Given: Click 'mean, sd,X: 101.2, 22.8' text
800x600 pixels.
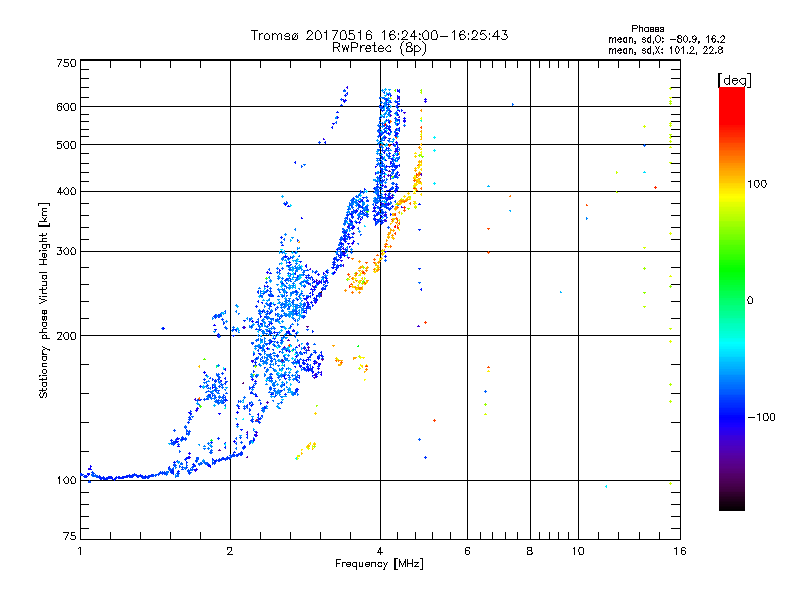Looking at the screenshot, I should coord(666,50).
